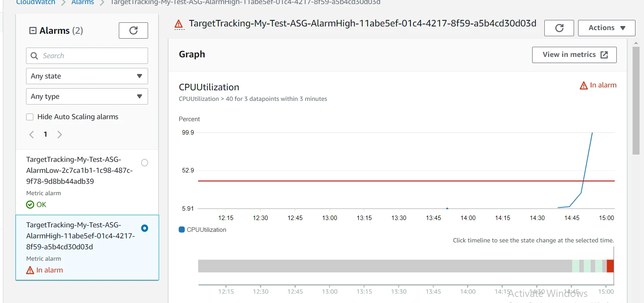Click the View in metrics button

pyautogui.click(x=574, y=54)
